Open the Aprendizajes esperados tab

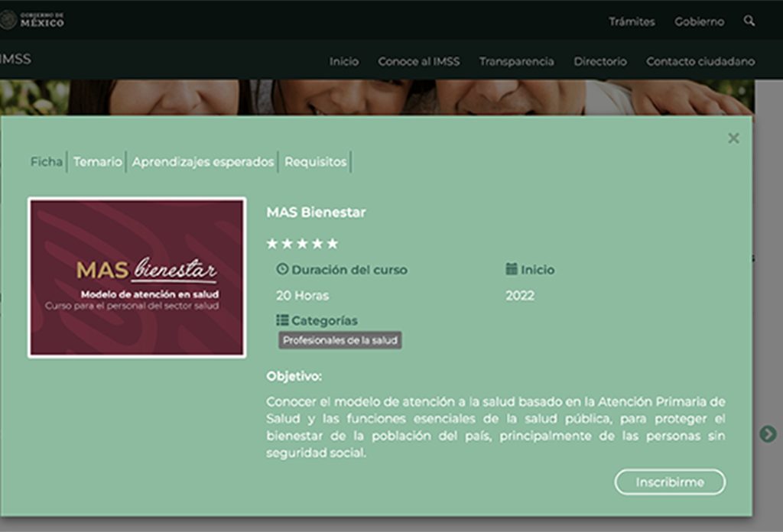point(203,162)
